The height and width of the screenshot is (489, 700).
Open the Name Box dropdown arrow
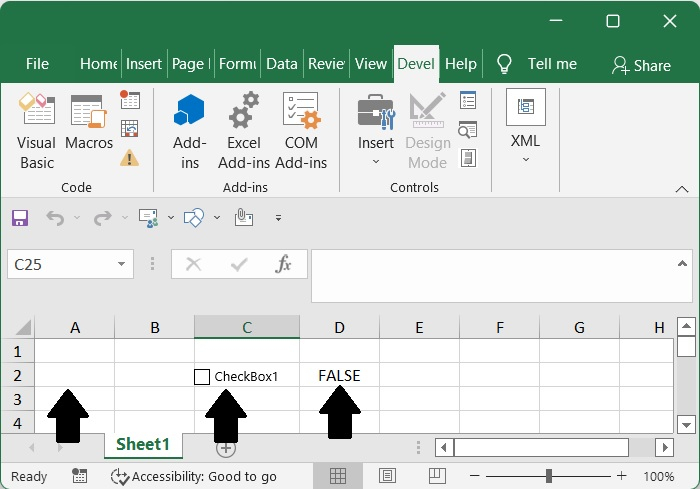(121, 264)
